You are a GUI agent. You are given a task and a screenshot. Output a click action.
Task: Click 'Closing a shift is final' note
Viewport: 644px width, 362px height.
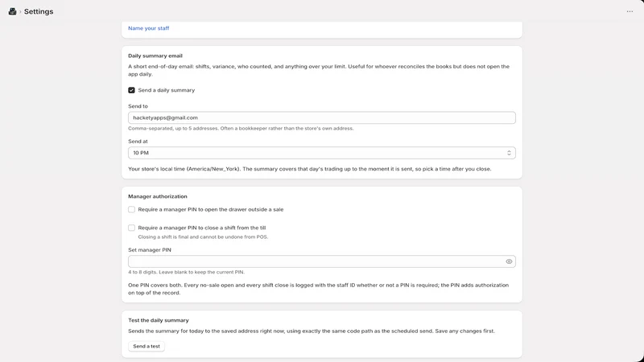tap(203, 237)
